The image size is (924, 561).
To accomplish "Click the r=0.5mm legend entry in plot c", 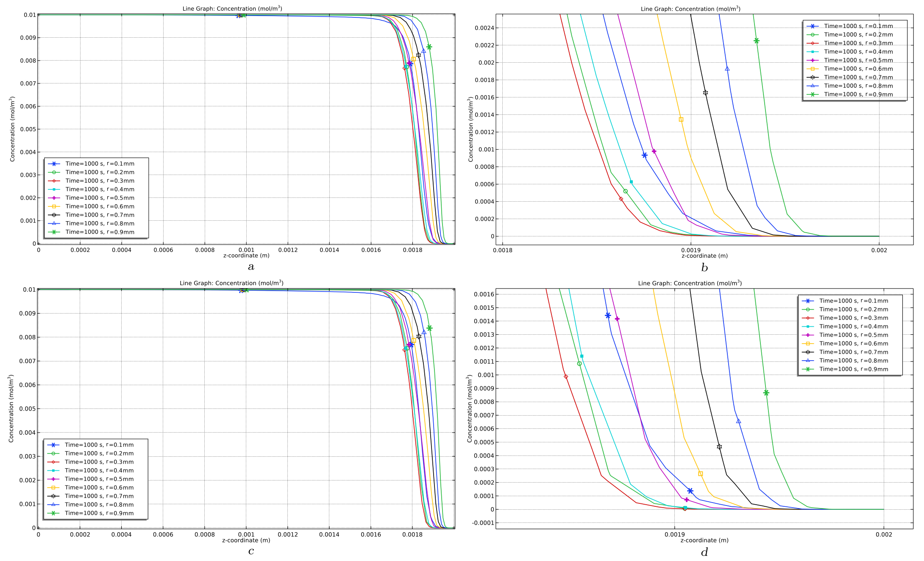I will pos(99,479).
